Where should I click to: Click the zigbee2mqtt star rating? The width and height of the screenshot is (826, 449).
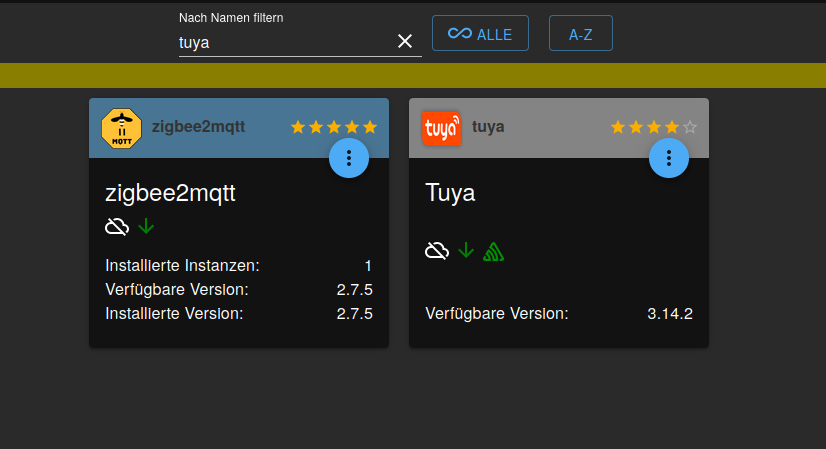[334, 127]
